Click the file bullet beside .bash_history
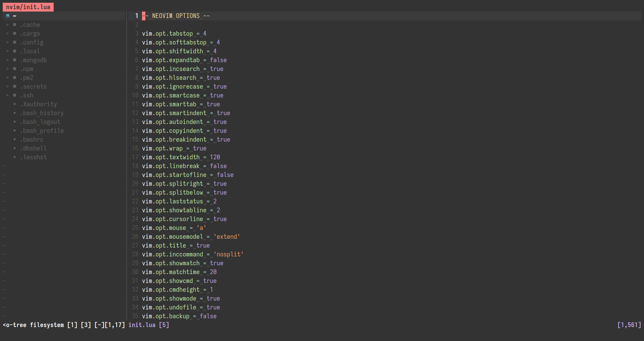Image resolution: width=644 pixels, height=341 pixels. tap(15, 113)
